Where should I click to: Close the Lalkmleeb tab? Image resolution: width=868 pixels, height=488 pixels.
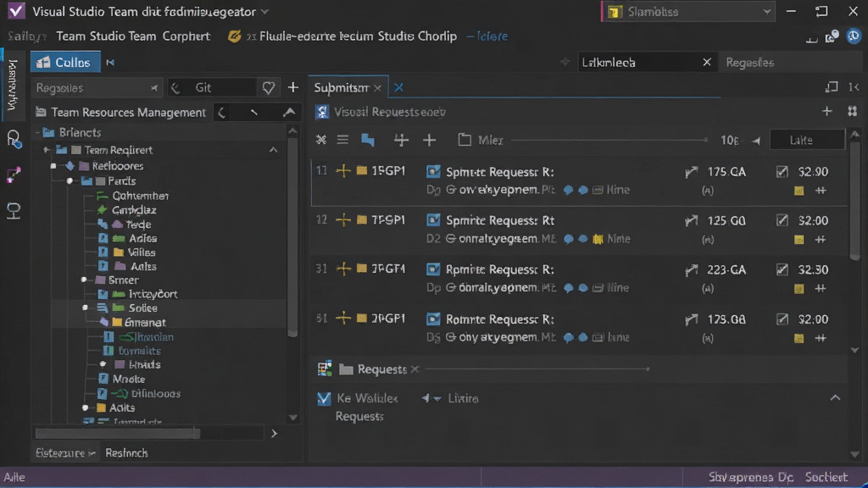coord(706,62)
